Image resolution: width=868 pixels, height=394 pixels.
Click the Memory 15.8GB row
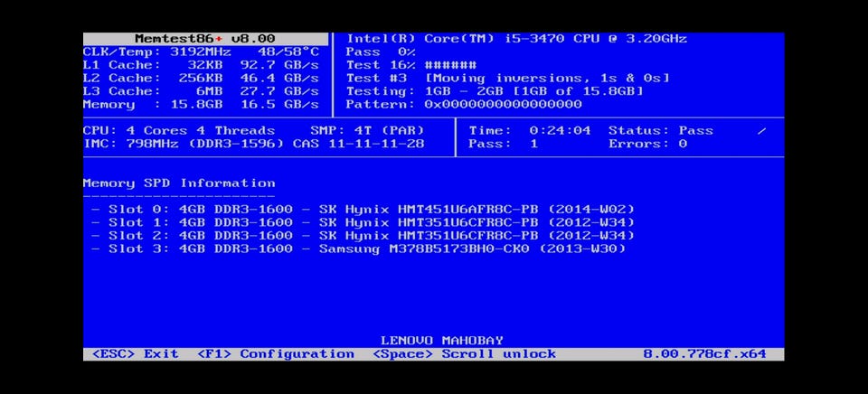coord(201,105)
